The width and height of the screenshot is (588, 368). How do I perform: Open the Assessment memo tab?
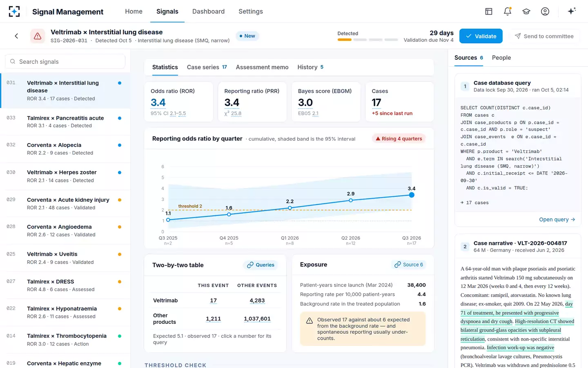pyautogui.click(x=262, y=67)
